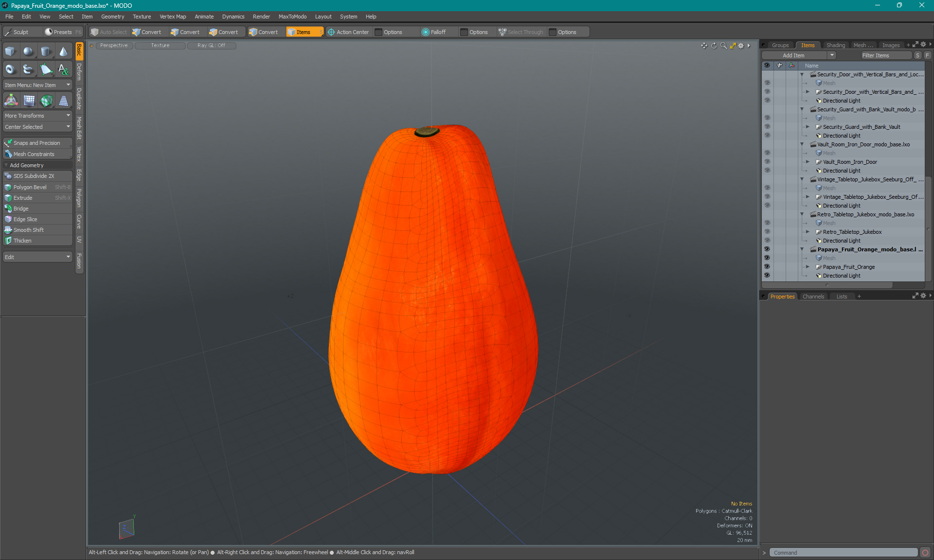
Task: Select the Pen polygon tool
Action: (x=46, y=70)
